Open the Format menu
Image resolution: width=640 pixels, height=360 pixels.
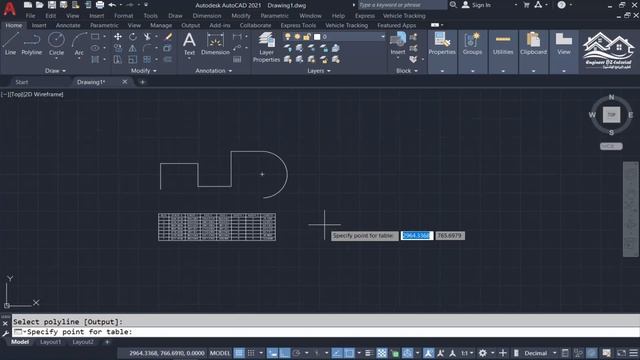click(x=123, y=16)
